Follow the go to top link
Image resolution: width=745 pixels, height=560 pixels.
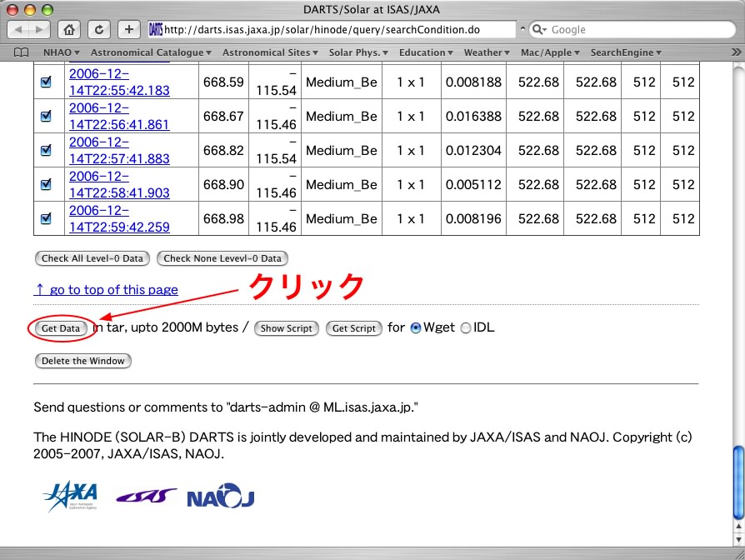106,290
